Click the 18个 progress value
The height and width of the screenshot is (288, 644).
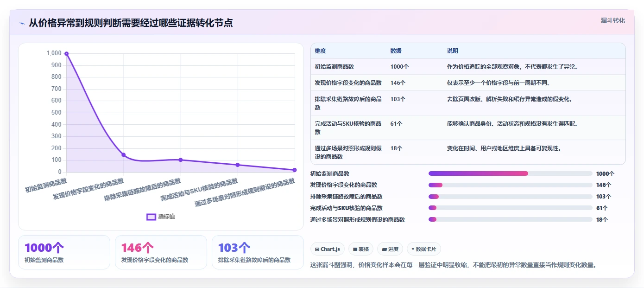pyautogui.click(x=602, y=220)
